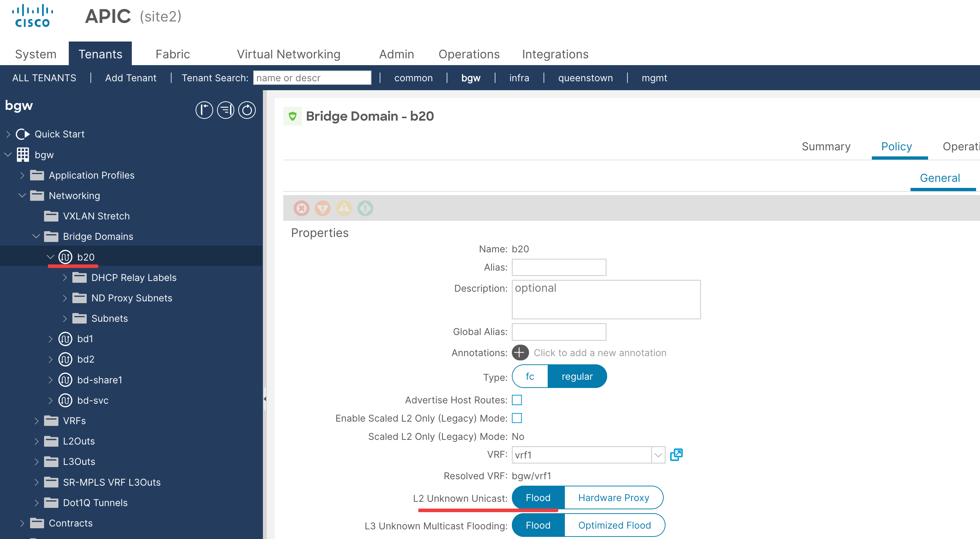
Task: Open the Virtual Networking tab
Action: (289, 54)
